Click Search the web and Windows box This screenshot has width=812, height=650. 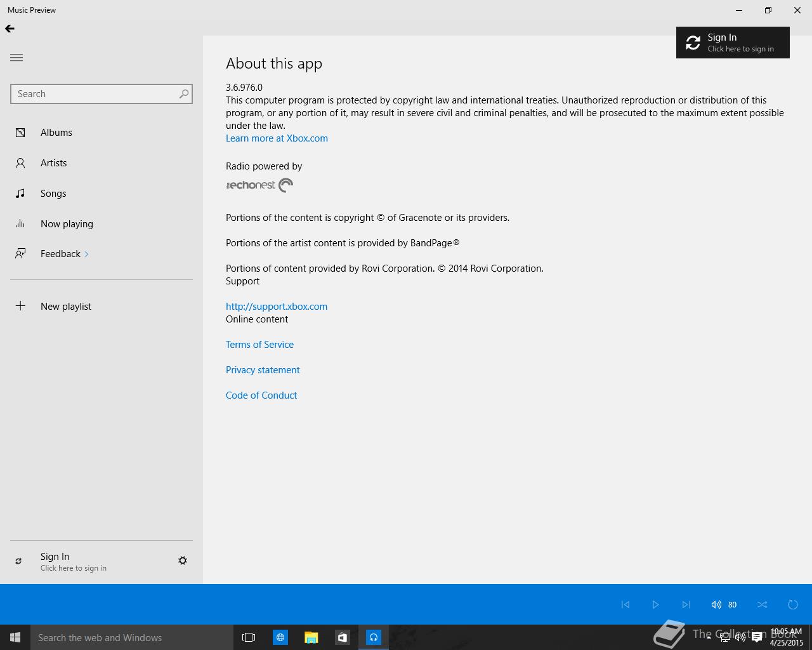(132, 637)
